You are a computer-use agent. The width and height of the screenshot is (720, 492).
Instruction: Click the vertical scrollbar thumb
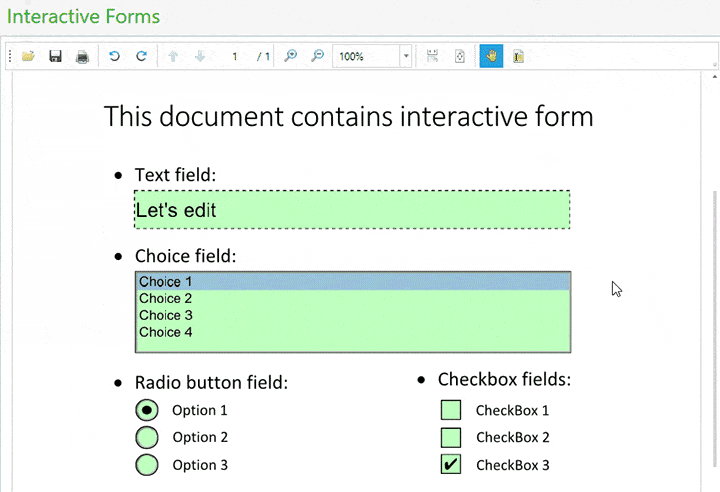[714, 328]
